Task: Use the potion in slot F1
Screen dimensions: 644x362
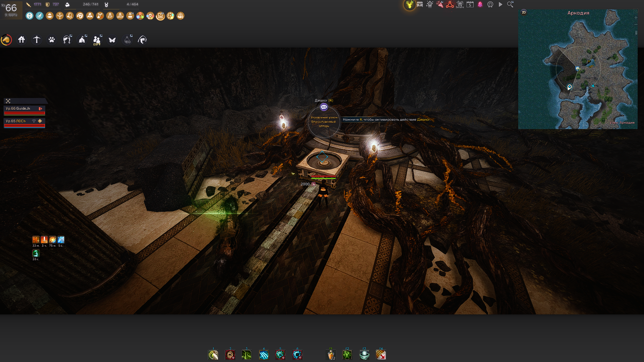Action: (331, 355)
